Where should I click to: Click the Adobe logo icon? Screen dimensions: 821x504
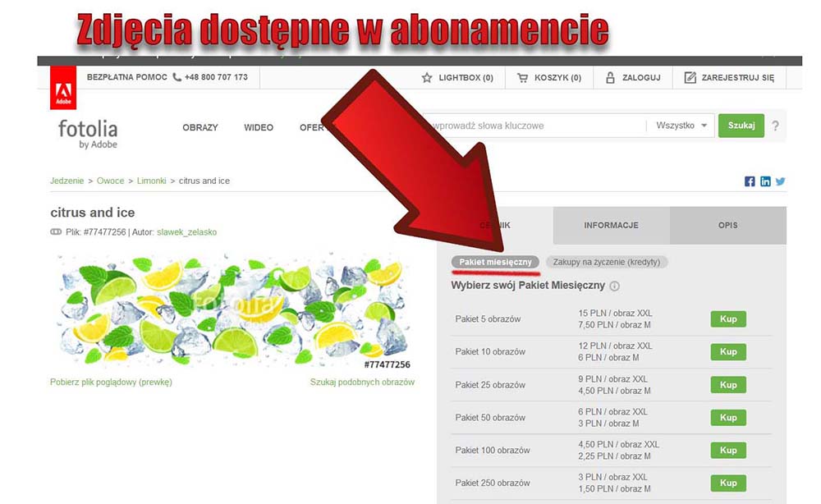coord(63,88)
